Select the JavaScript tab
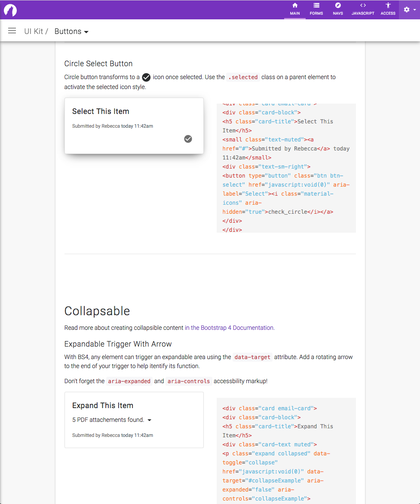This screenshot has height=504, width=420. 363,9
